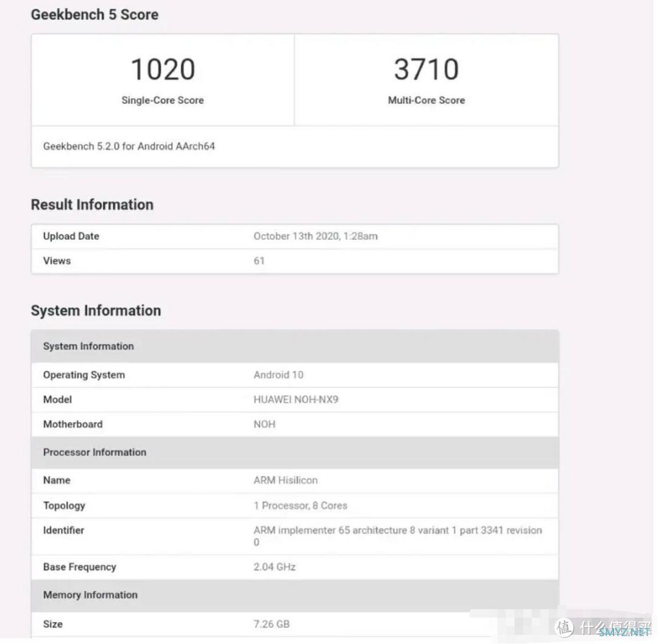Select the 7.26 GB value
The image size is (658, 644).
272,625
